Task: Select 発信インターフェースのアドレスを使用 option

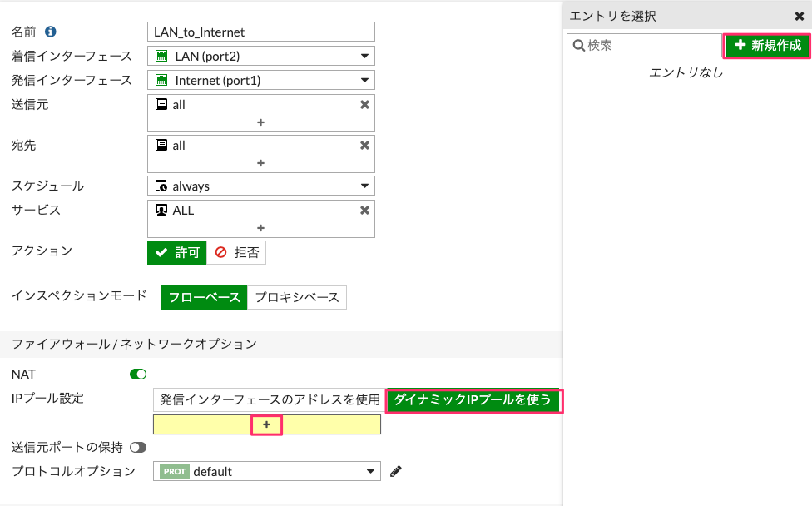Action: point(270,399)
